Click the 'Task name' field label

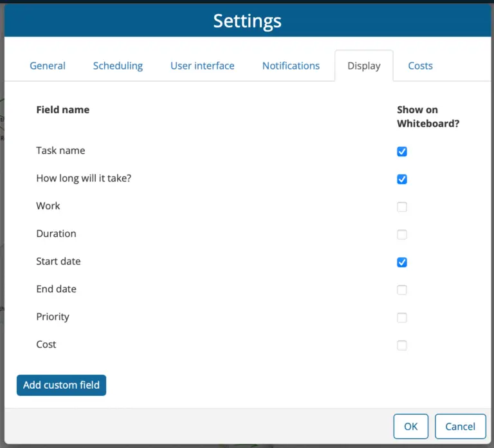60,151
